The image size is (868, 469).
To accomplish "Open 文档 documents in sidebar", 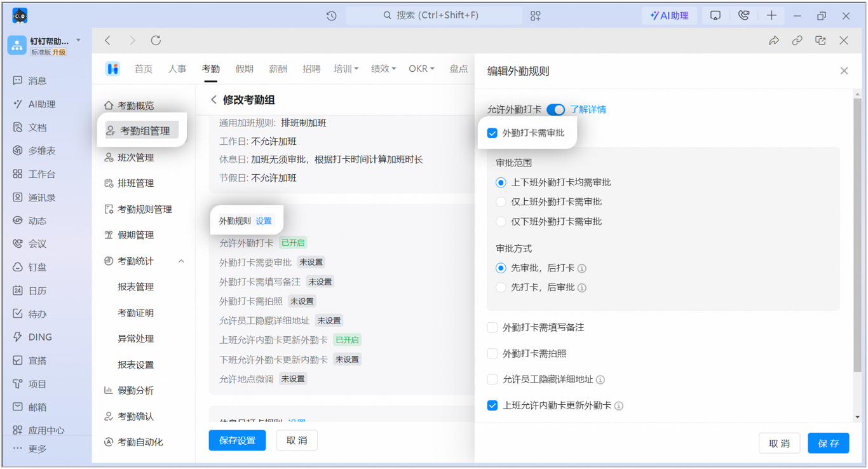I will tap(18, 127).
